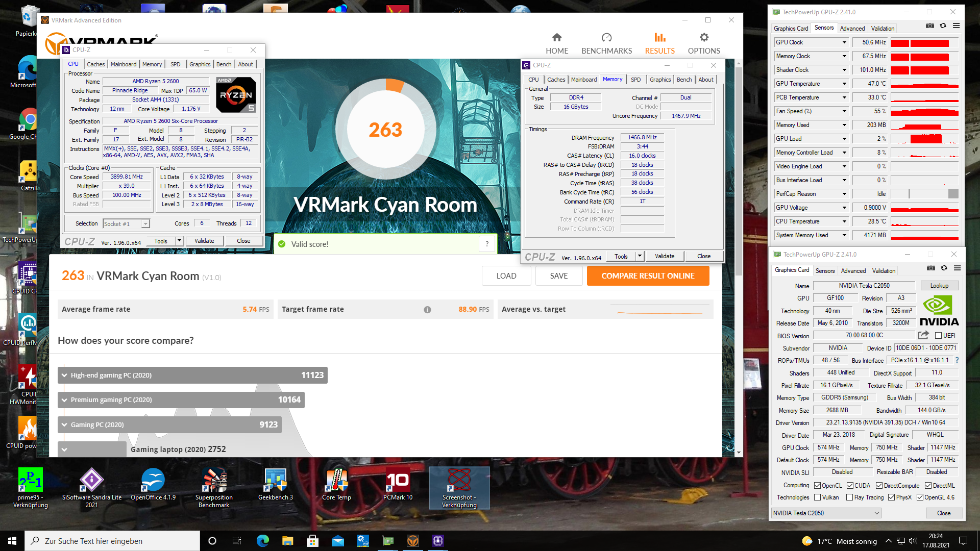980x551 pixels.
Task: Click Lookup button in GPU-Z
Action: pyautogui.click(x=939, y=286)
